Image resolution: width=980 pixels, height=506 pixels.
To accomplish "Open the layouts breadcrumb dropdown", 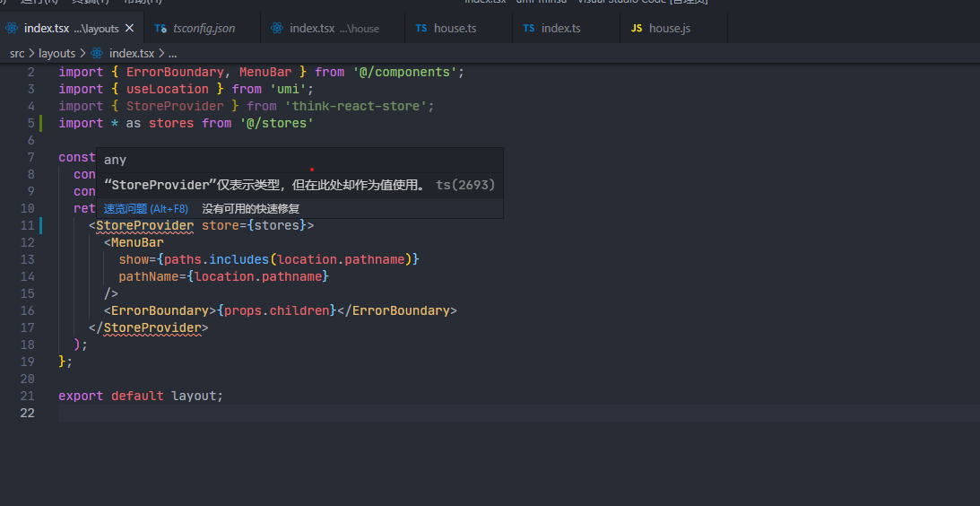I will 56,54.
